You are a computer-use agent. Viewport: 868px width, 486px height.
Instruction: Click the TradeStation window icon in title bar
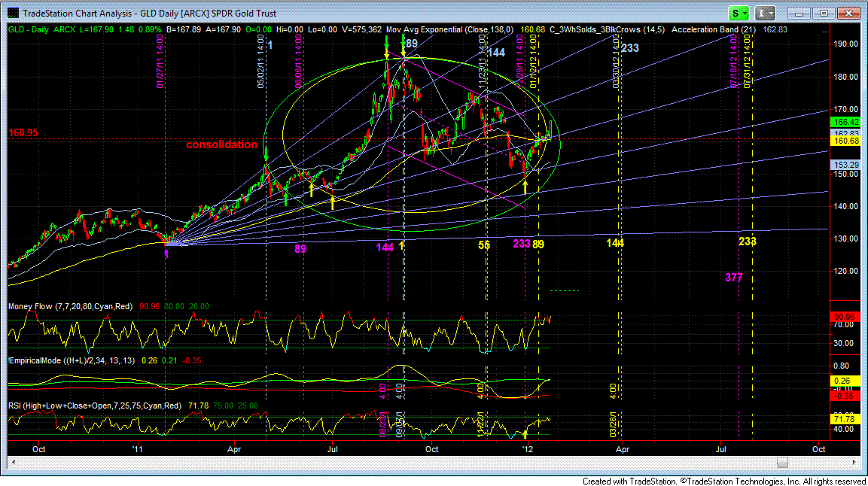click(x=12, y=13)
